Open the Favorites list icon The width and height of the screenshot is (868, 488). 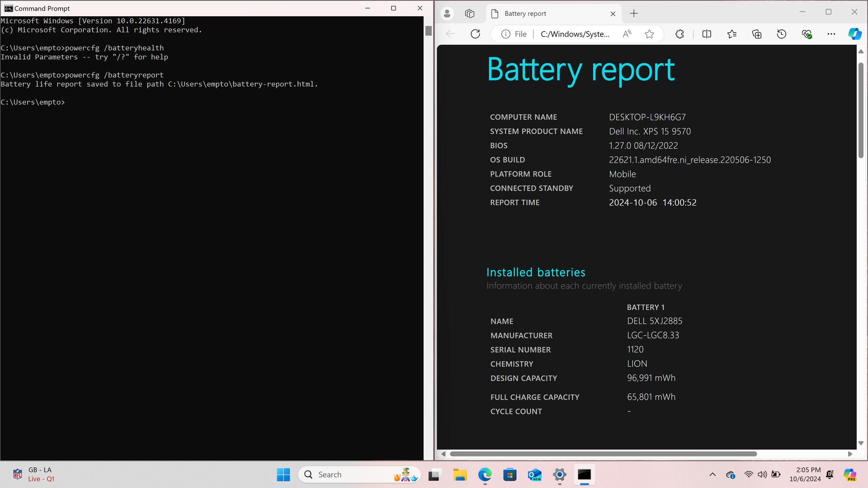coord(732,34)
